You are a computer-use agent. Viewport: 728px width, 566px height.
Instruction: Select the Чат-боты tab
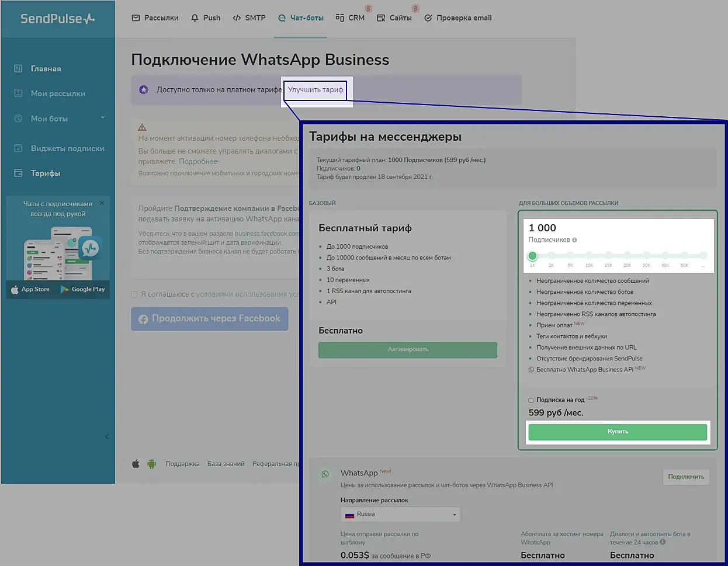pos(301,18)
